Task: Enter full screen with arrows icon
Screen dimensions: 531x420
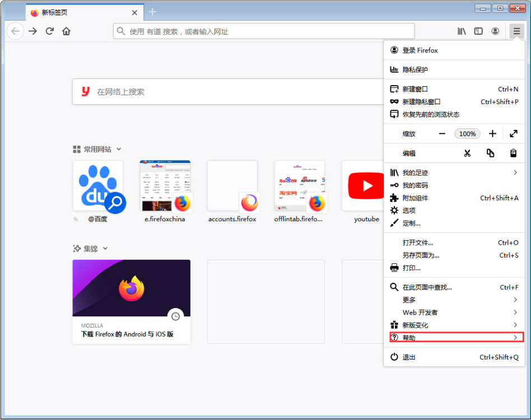Action: (x=514, y=134)
